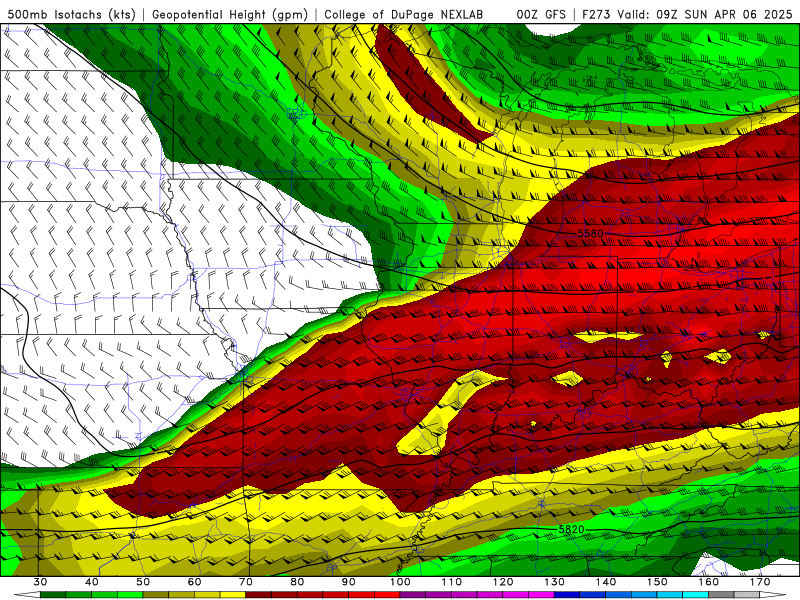
Task: Click the 160 value on the color scale
Action: tap(709, 582)
